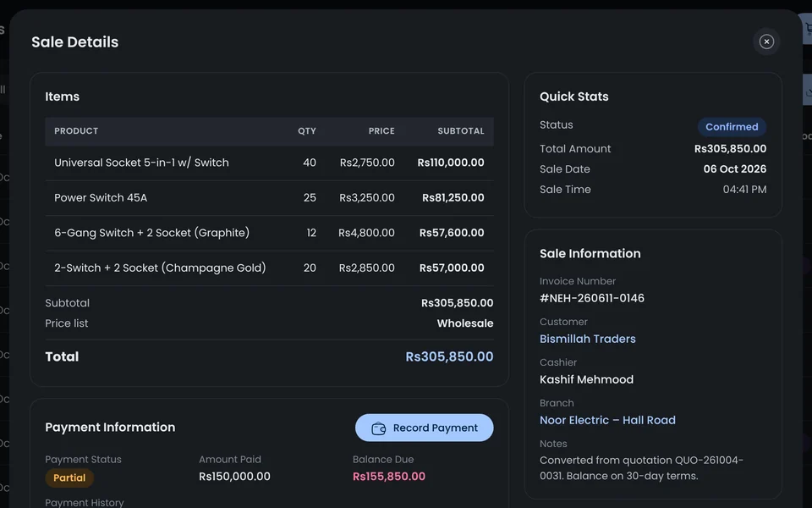
Task: Click the cashier name Kashif Mehmood
Action: pos(586,379)
